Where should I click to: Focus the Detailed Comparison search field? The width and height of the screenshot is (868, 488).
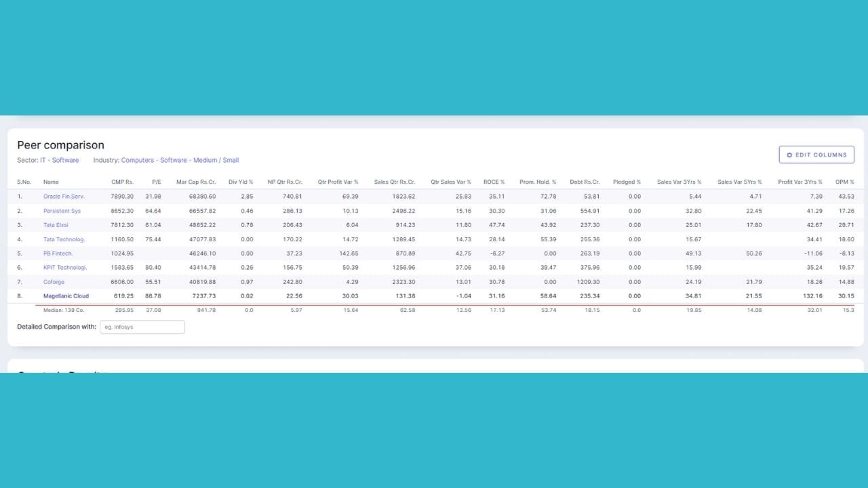(x=142, y=327)
